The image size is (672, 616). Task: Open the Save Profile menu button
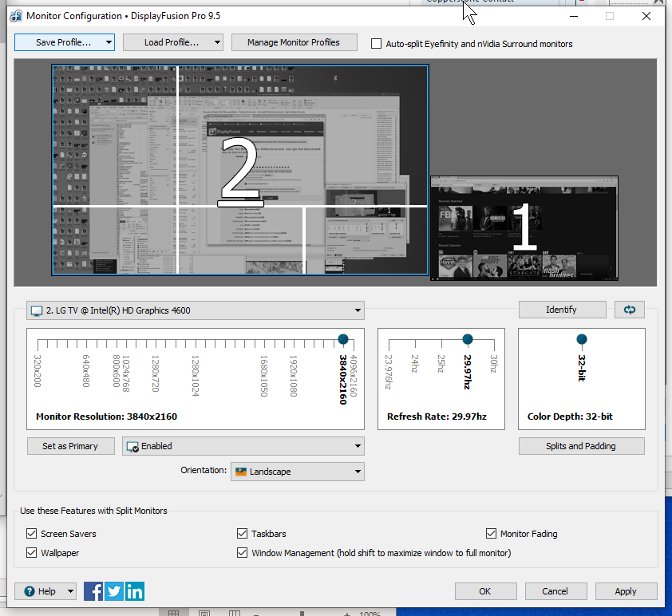click(64, 42)
